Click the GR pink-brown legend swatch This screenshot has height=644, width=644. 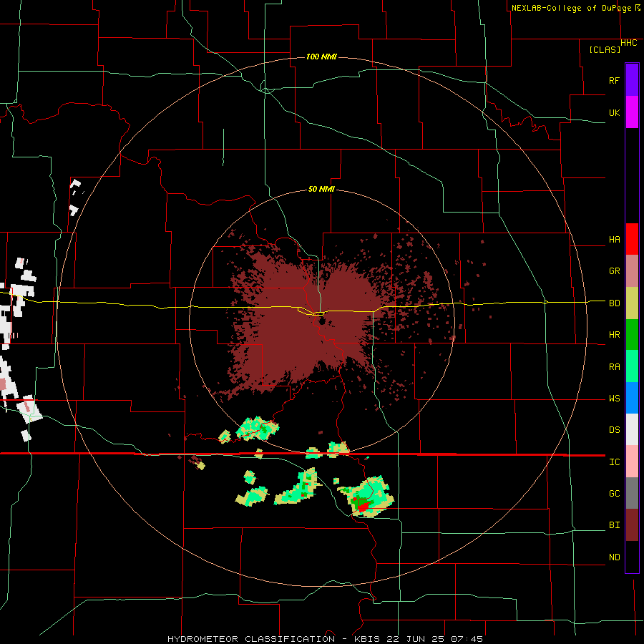pyautogui.click(x=632, y=271)
